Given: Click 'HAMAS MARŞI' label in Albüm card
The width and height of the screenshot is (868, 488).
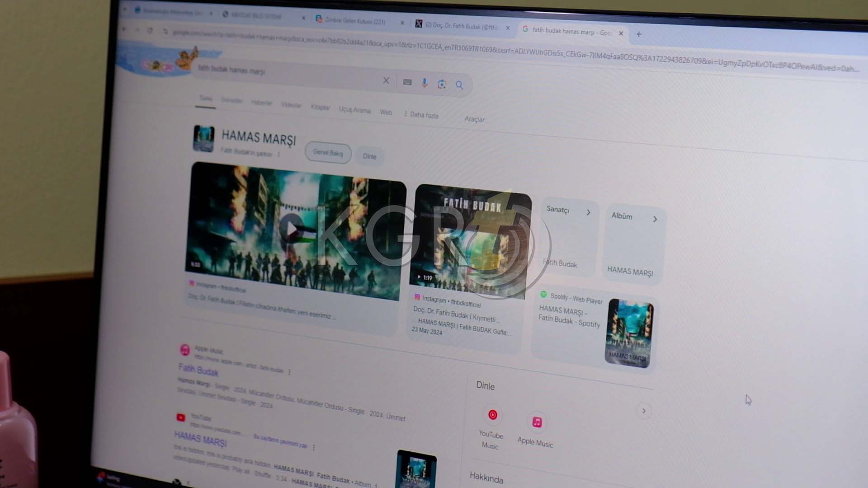Looking at the screenshot, I should (630, 271).
